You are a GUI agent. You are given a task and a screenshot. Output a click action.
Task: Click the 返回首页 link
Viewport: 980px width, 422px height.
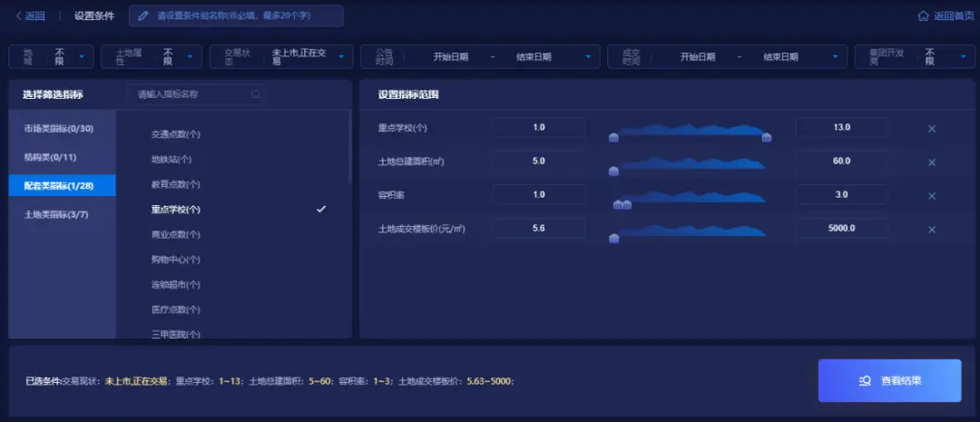(954, 16)
